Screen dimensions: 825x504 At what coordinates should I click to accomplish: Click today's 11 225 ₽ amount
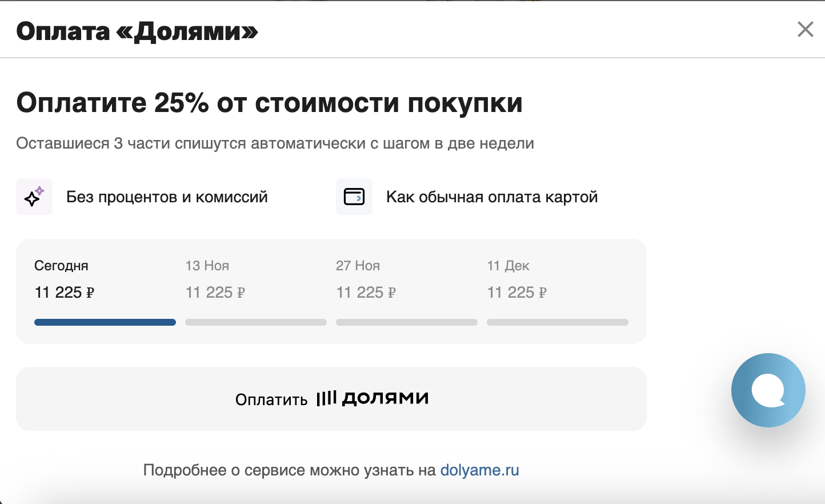click(64, 293)
